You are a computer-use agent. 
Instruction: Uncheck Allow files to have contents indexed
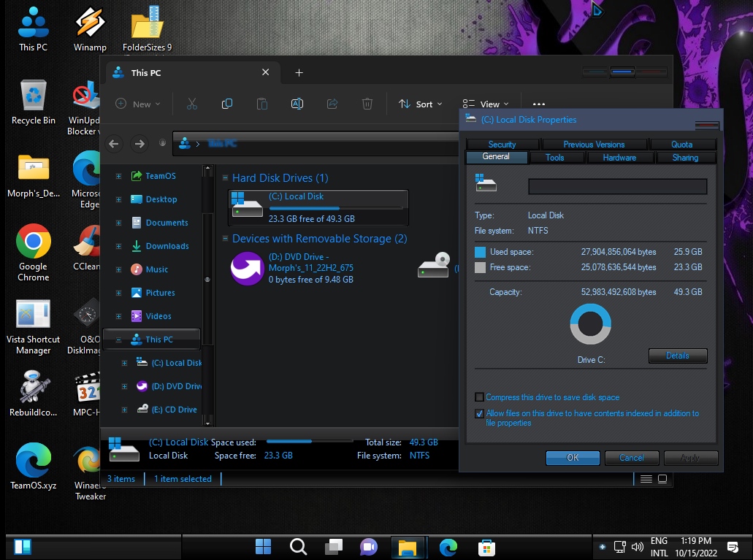(x=479, y=413)
